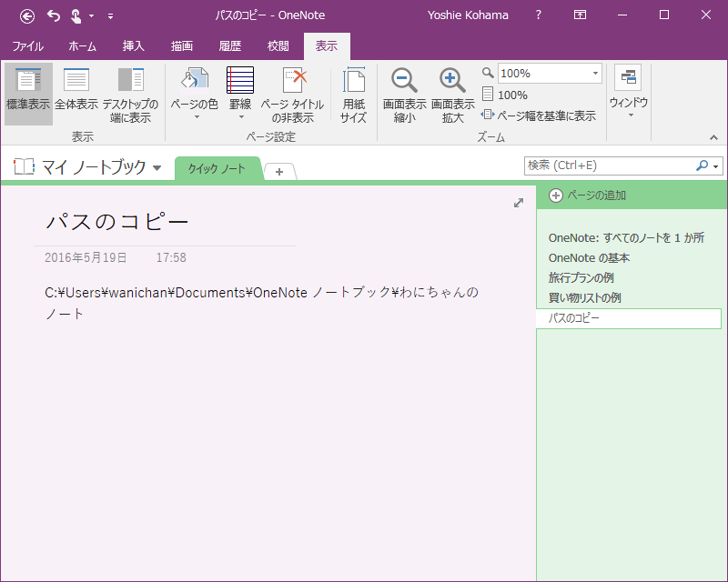728x582 pixels.
Task: Dock with デスクトップの端に表示
Action: coord(130,95)
